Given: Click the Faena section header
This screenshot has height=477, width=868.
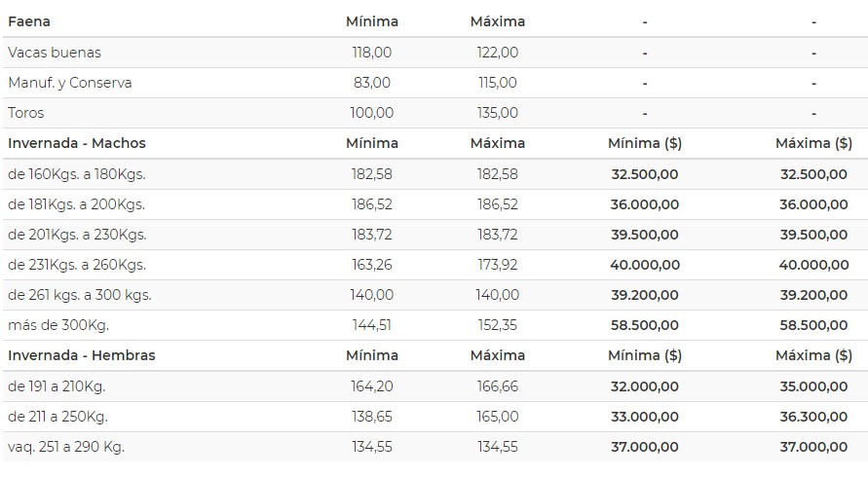Looking at the screenshot, I should point(29,21).
